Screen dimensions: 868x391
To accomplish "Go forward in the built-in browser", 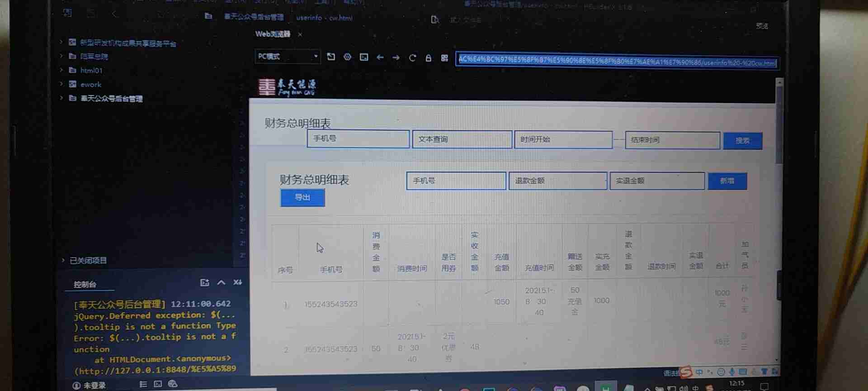I will click(396, 57).
